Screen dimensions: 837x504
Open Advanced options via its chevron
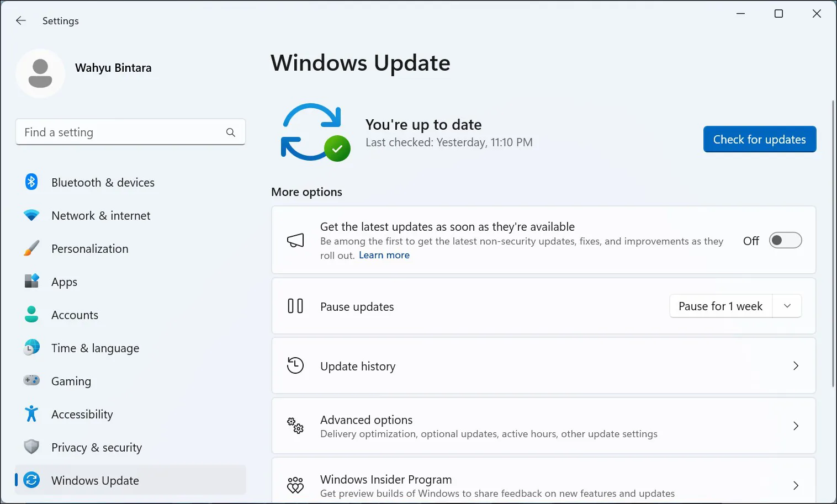tap(796, 426)
